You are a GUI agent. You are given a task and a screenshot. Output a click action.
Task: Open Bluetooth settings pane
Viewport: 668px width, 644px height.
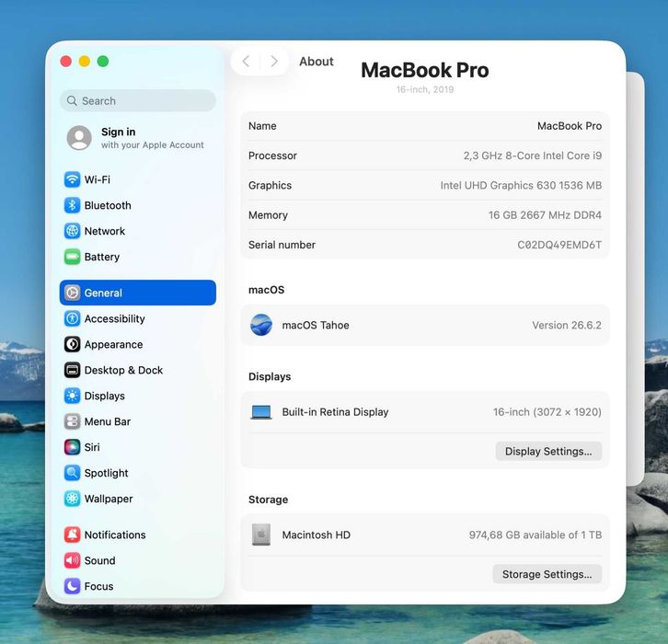(138, 205)
